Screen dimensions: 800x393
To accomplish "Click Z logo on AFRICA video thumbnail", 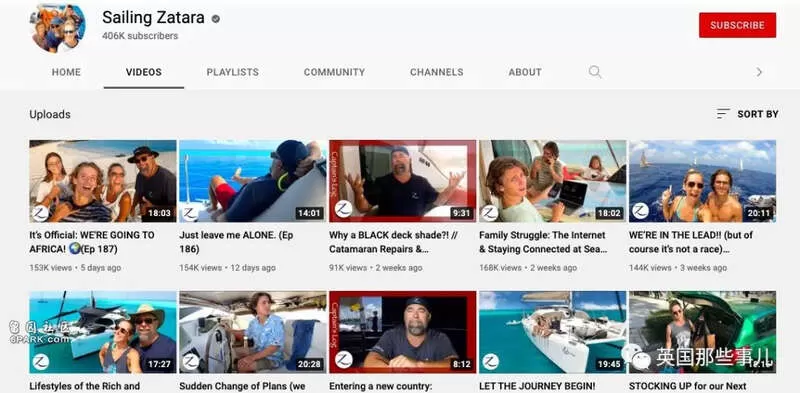I will click(x=40, y=212).
